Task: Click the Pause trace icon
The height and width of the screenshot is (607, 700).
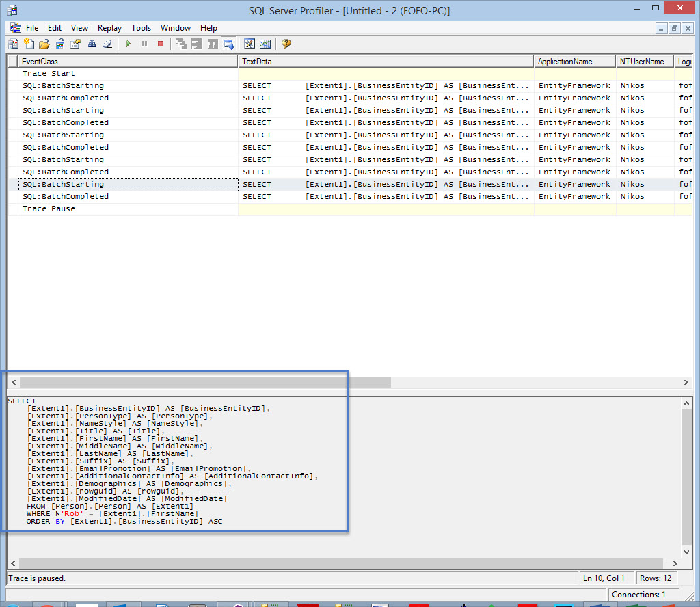Action: pos(144,44)
